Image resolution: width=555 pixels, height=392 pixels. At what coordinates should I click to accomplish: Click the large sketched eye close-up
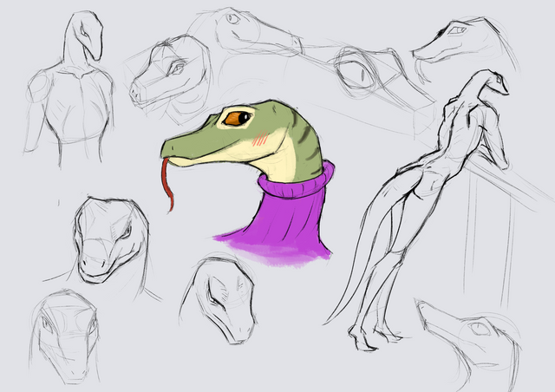point(356,73)
